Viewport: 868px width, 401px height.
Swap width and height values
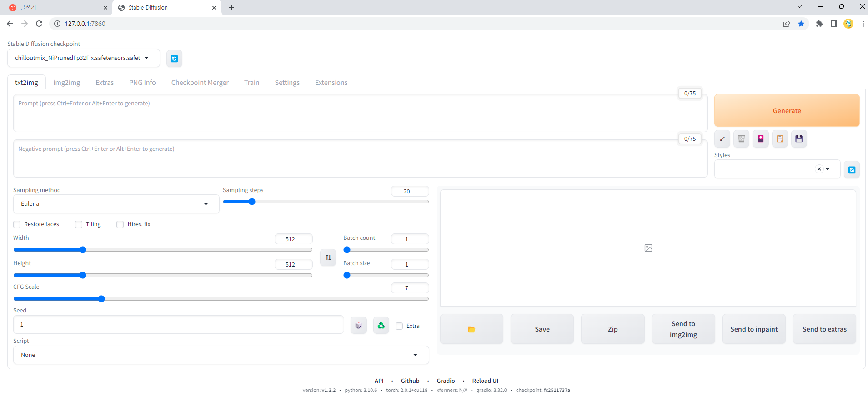(328, 257)
